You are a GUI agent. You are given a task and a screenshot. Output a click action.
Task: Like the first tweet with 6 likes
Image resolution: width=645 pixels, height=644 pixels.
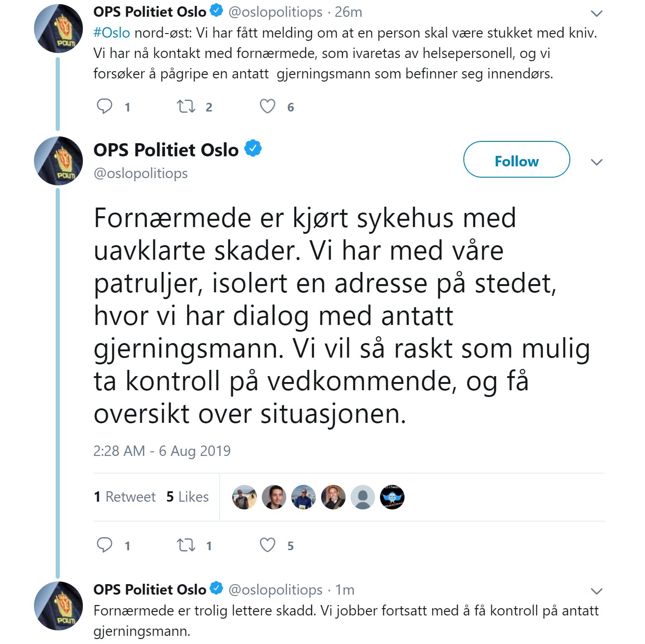[267, 107]
